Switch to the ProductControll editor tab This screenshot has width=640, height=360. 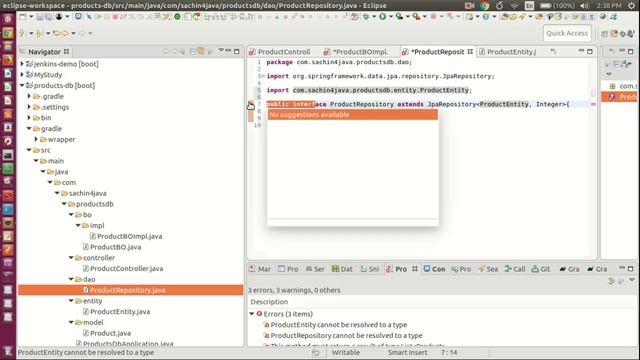pos(280,52)
